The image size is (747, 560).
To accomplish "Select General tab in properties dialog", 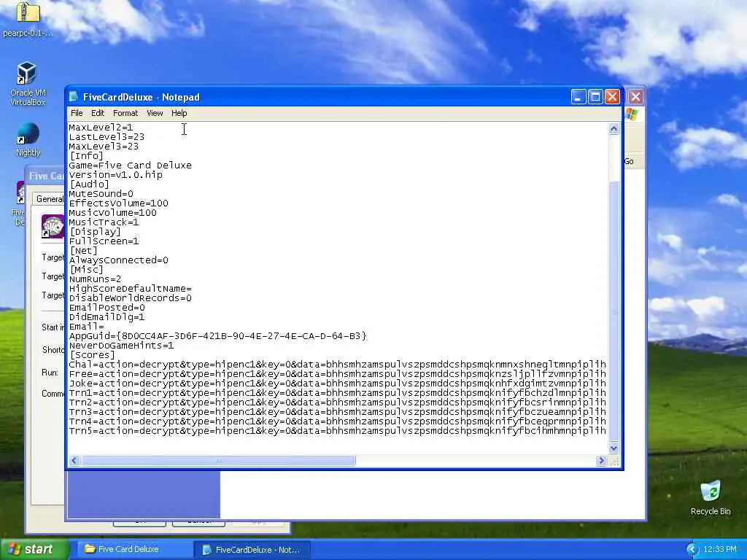I will 49,199.
